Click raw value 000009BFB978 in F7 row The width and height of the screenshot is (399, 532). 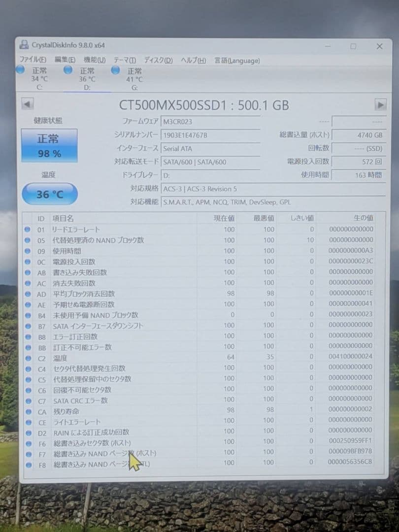tap(350, 451)
